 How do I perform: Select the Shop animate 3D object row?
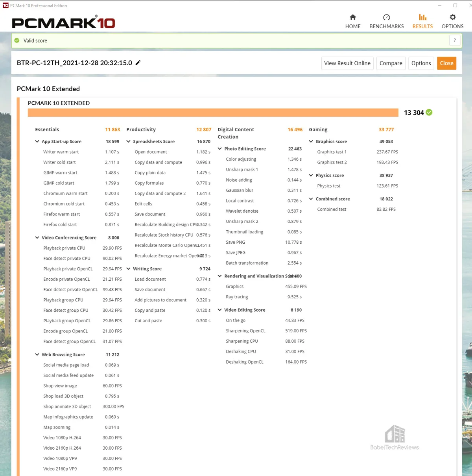pyautogui.click(x=83, y=406)
